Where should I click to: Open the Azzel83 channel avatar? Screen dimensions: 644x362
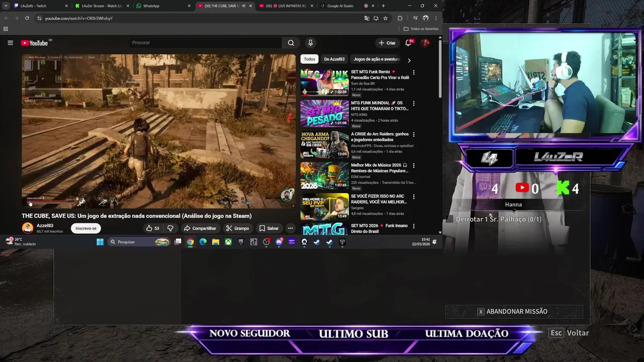coord(28,228)
